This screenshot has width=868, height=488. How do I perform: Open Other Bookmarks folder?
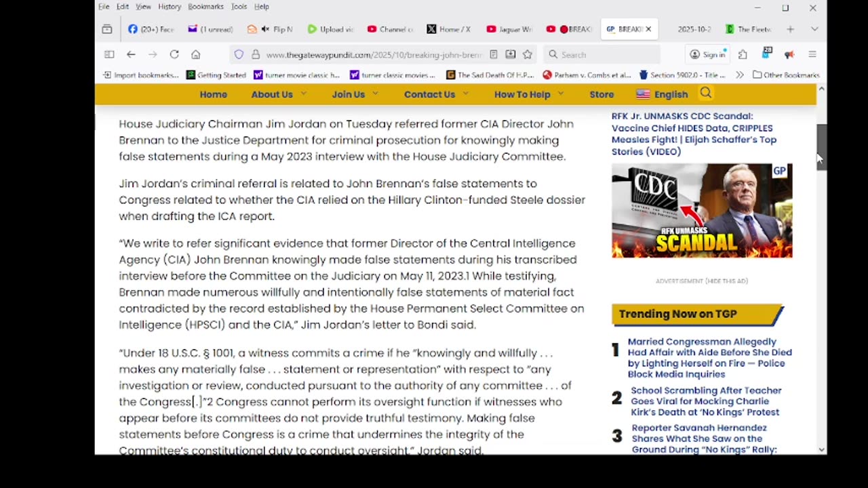786,75
